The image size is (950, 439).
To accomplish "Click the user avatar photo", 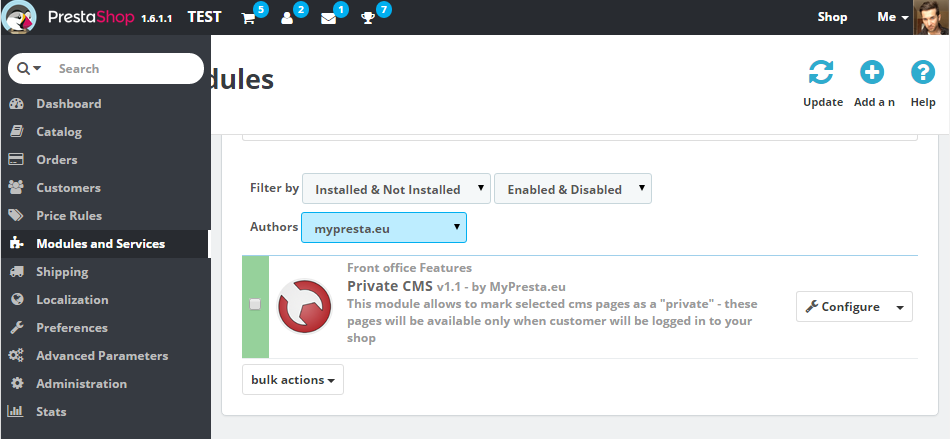I will coord(931,17).
